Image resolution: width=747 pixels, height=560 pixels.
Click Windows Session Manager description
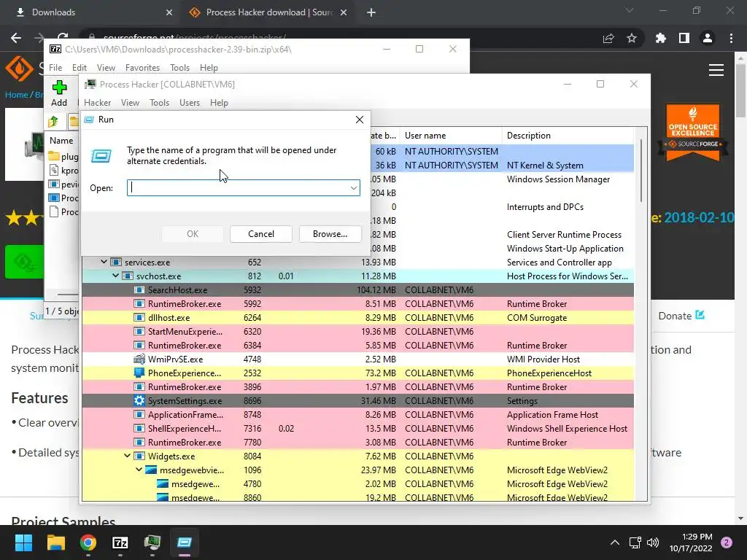pyautogui.click(x=558, y=179)
